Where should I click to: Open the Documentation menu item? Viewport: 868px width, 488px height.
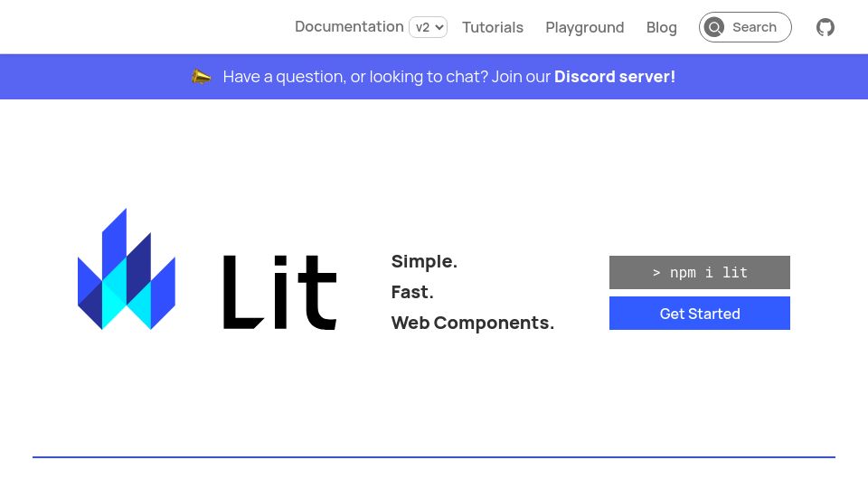pyautogui.click(x=349, y=26)
